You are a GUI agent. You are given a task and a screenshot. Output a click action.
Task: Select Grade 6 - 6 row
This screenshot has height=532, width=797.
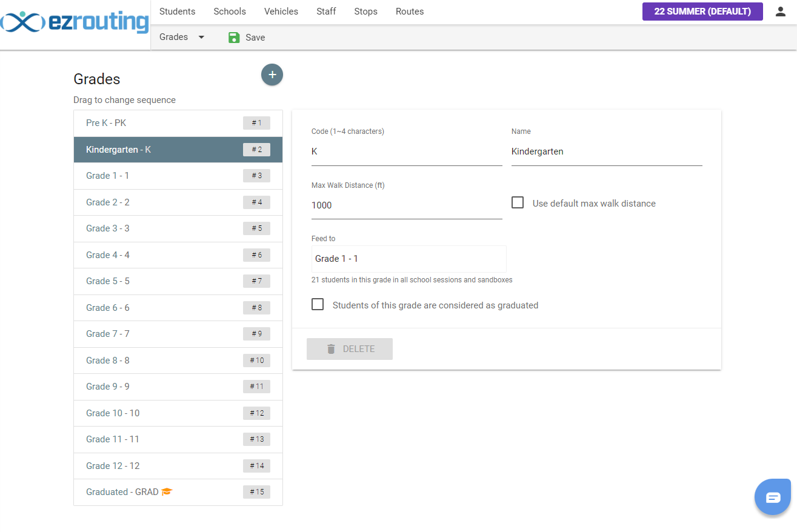178,308
